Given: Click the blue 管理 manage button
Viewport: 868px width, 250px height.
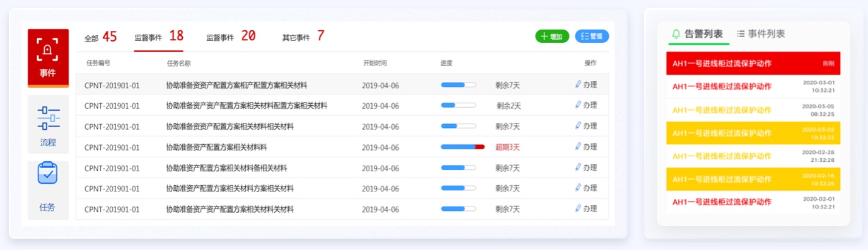Looking at the screenshot, I should 592,37.
